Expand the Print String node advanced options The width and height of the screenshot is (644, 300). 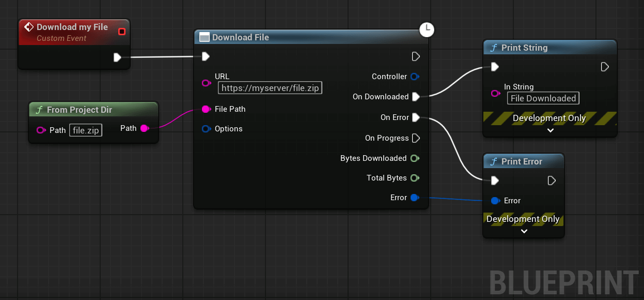pyautogui.click(x=550, y=130)
